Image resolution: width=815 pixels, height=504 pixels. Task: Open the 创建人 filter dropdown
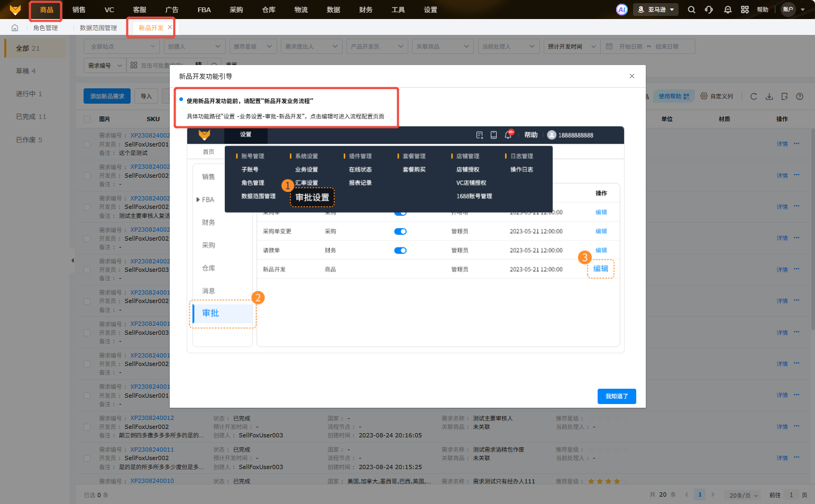tap(195, 47)
